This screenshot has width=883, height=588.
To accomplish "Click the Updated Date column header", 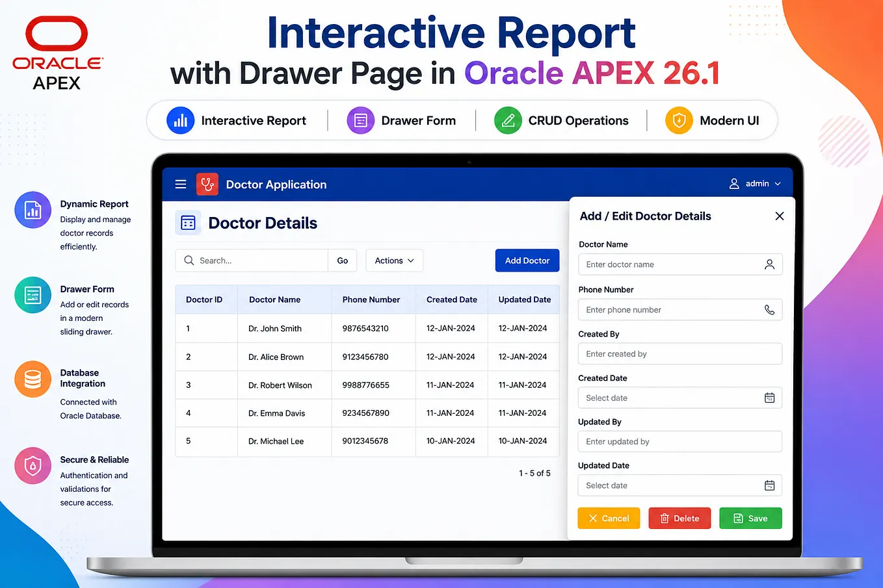I will 524,300.
